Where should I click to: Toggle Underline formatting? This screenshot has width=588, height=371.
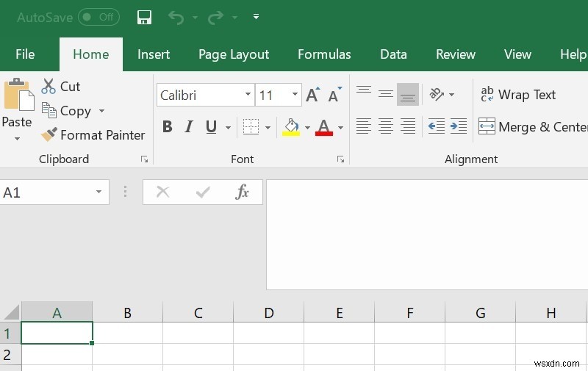(x=211, y=127)
